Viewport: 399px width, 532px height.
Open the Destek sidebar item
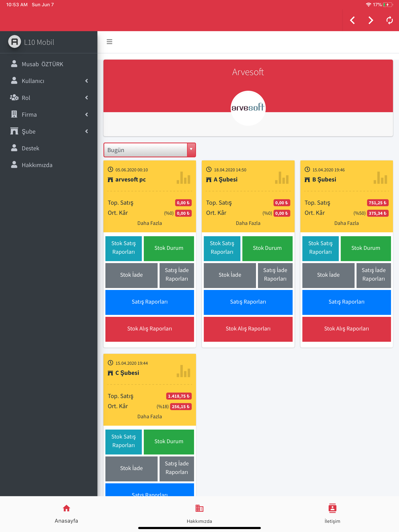tap(49, 148)
